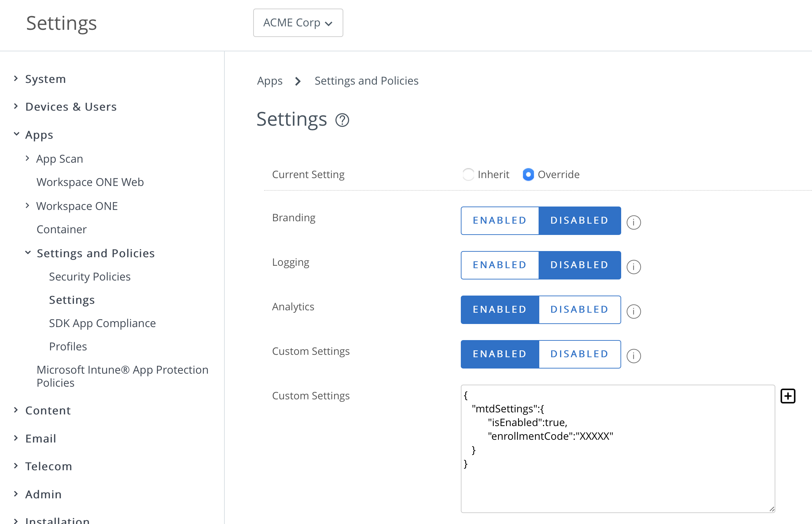Disable Analytics
Screen dimensions: 812x524
pyautogui.click(x=579, y=309)
